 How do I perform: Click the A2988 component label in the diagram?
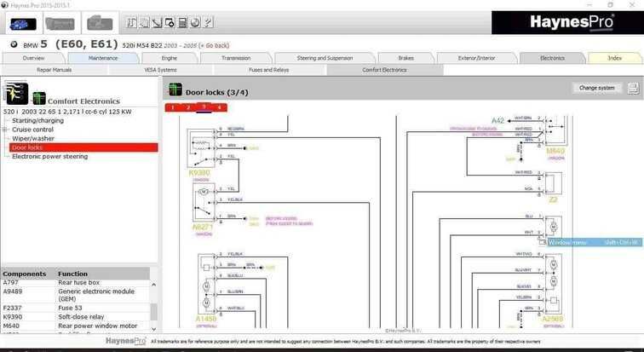point(552,319)
